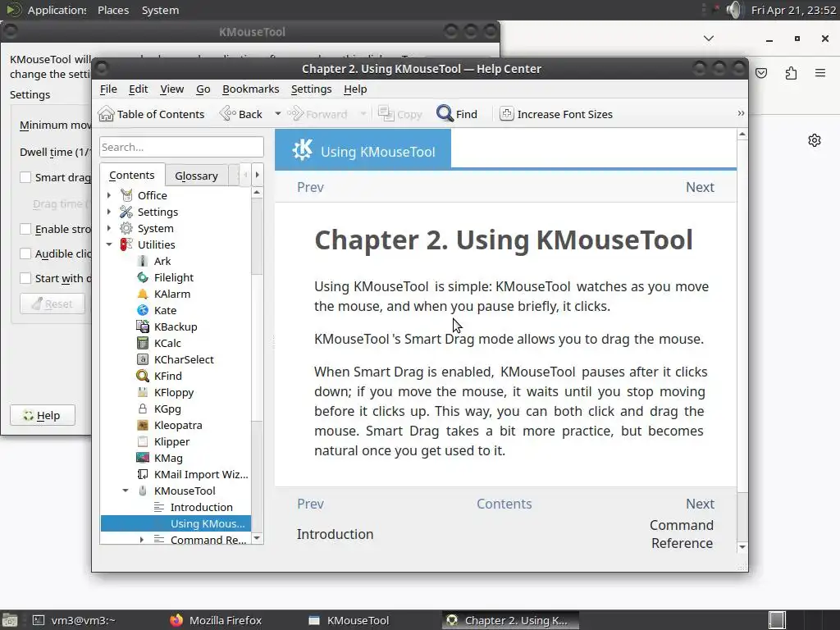Open the File menu
This screenshot has height=630, width=840.
pos(108,89)
